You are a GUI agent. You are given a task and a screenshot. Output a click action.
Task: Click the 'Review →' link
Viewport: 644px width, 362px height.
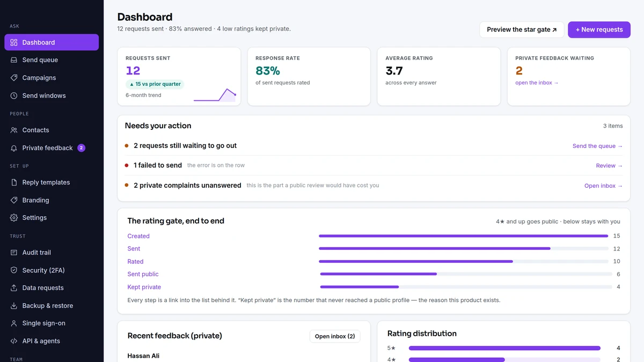coord(609,166)
